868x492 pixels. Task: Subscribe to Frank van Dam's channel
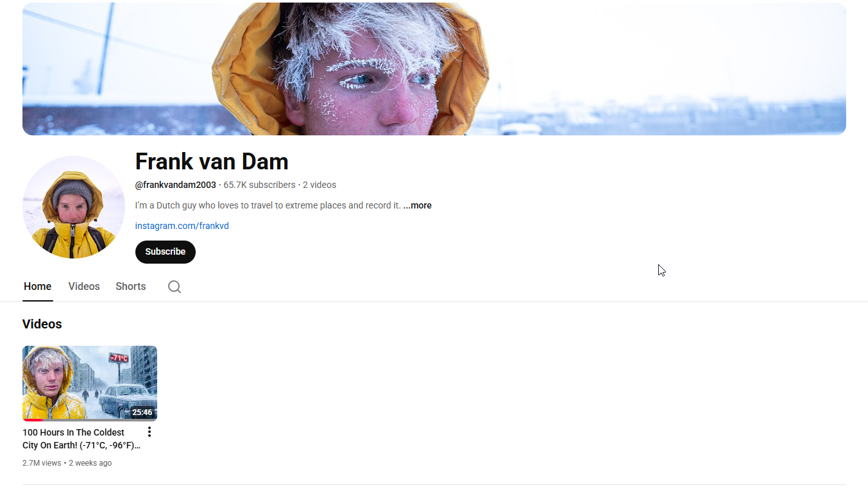pyautogui.click(x=166, y=251)
